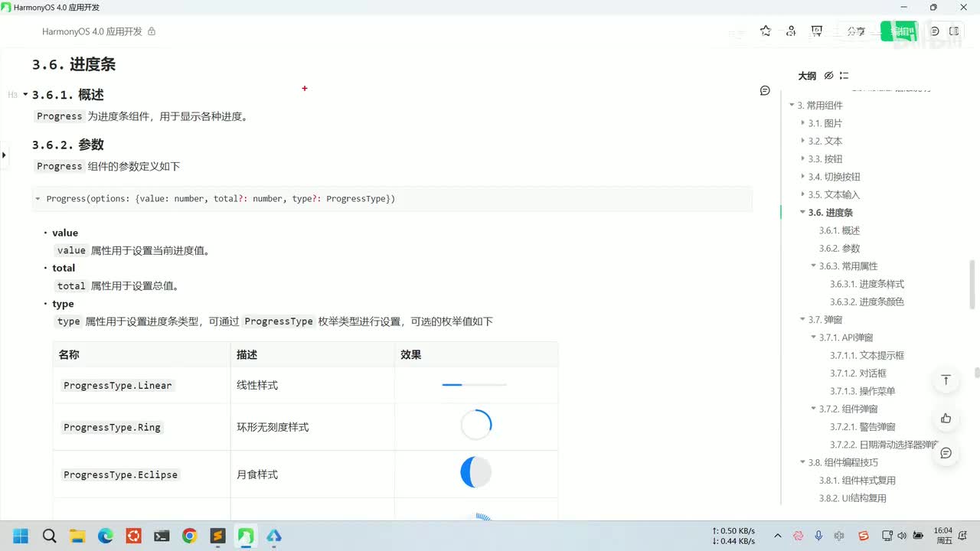Open the comment bubble icon near the outline

(765, 90)
